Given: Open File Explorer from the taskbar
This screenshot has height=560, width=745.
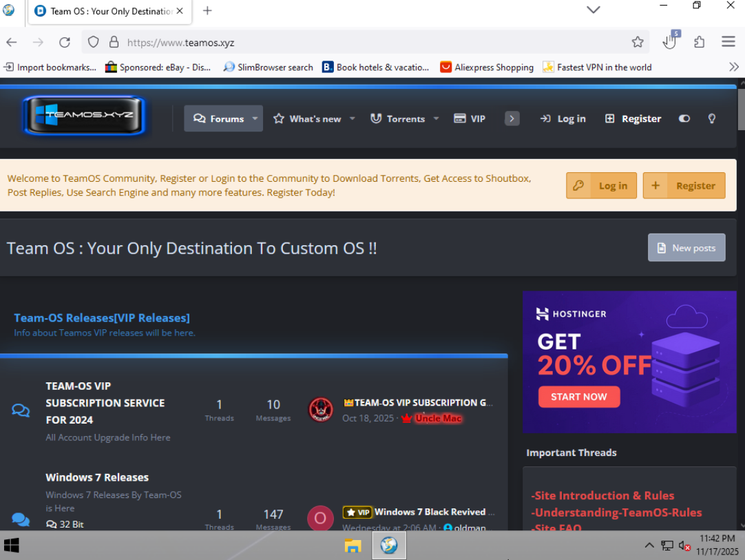Looking at the screenshot, I should point(353,546).
